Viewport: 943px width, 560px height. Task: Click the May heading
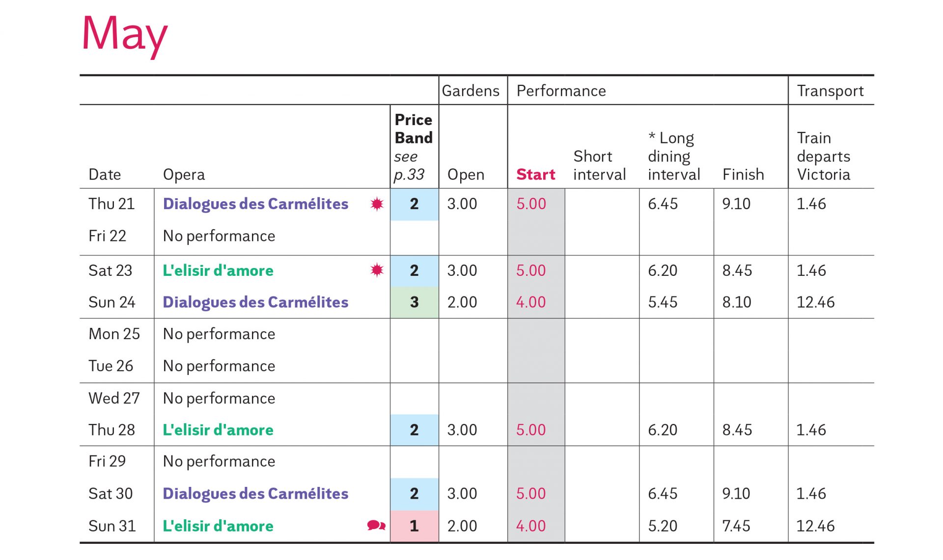[x=124, y=34]
